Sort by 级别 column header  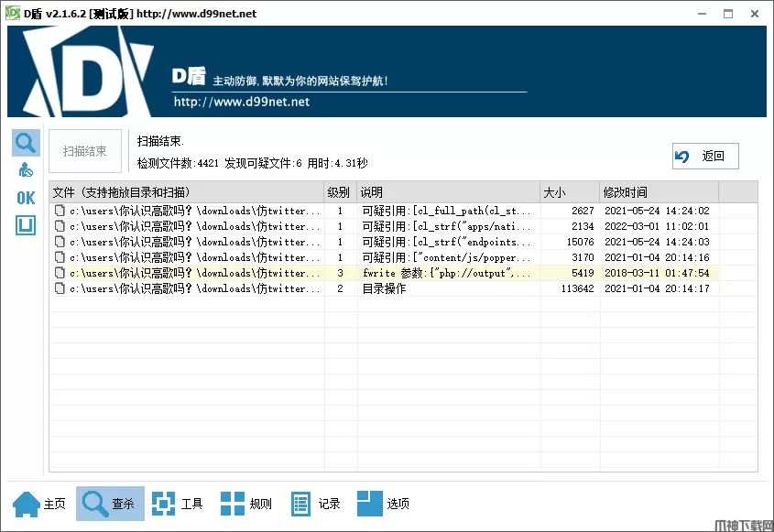(x=339, y=192)
